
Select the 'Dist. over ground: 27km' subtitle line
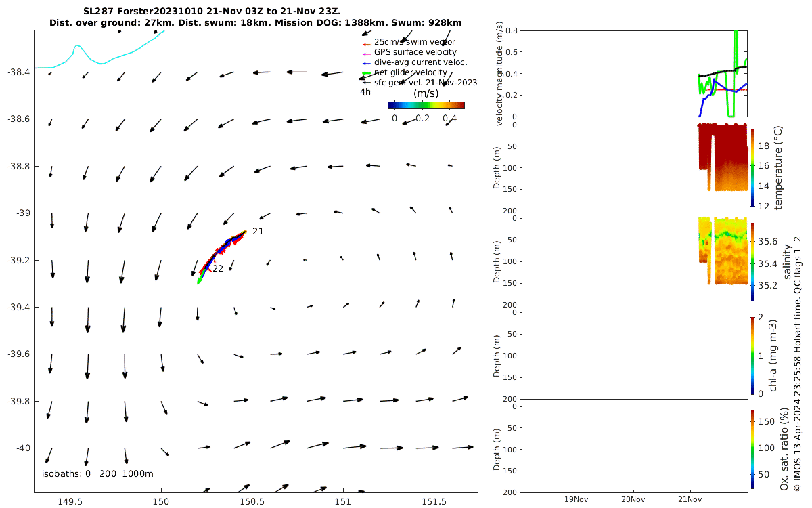pyautogui.click(x=255, y=23)
